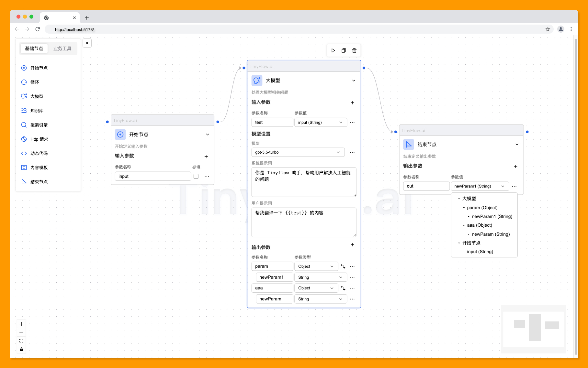Toggle the canvas lock at bottom left

tap(21, 349)
